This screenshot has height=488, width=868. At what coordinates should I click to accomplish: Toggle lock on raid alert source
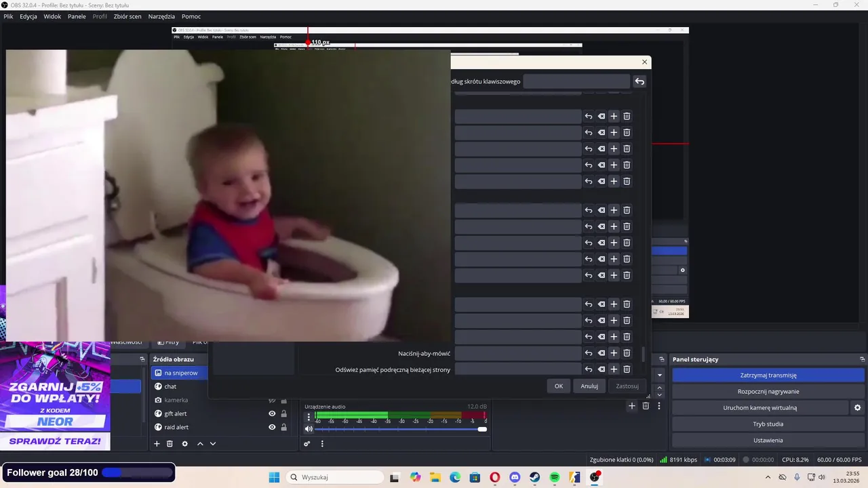283,427
